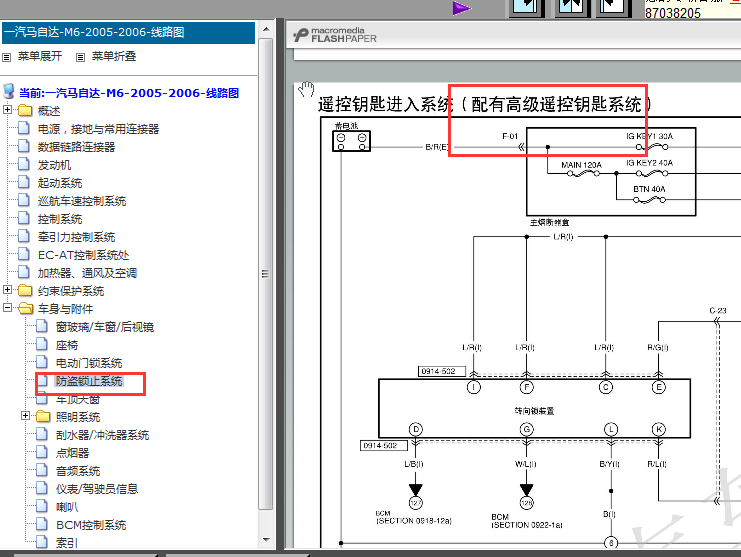The width and height of the screenshot is (741, 557).
Task: Click the IG KEY2 40A fuse label
Action: pos(650,163)
